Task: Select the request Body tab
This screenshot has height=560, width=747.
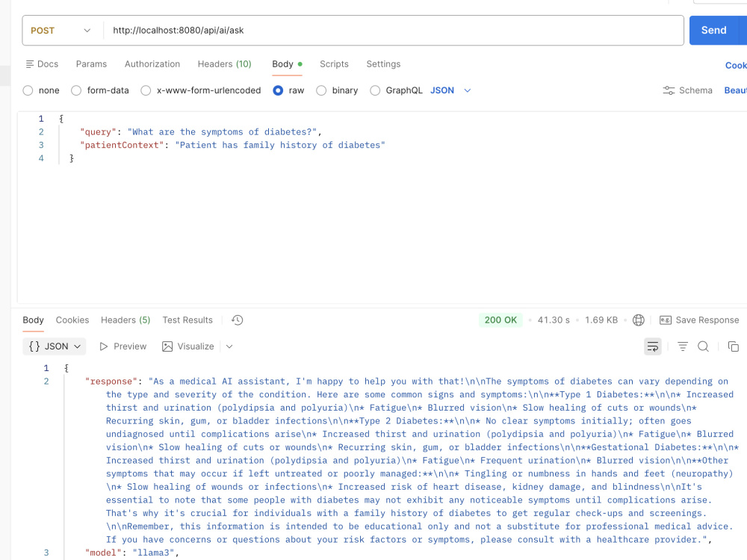Action: pos(287,63)
